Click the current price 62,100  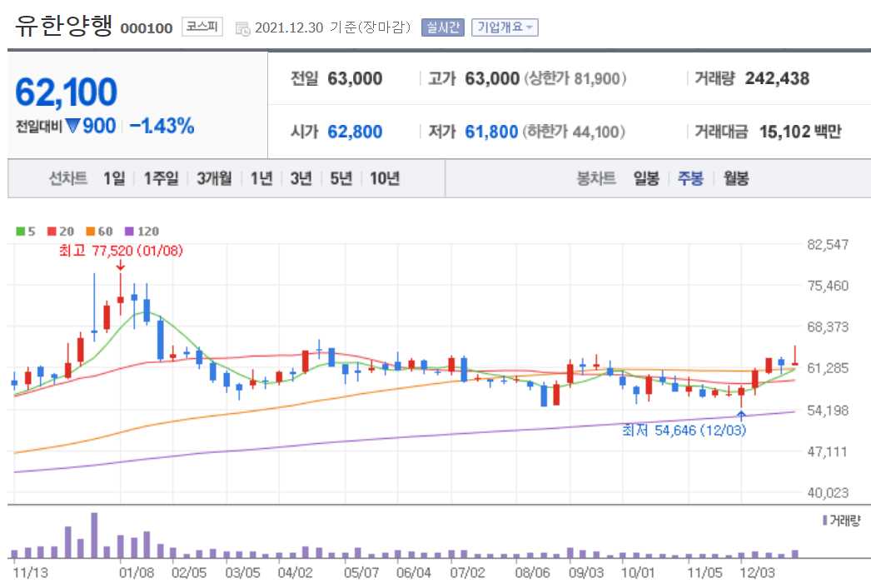coord(66,92)
